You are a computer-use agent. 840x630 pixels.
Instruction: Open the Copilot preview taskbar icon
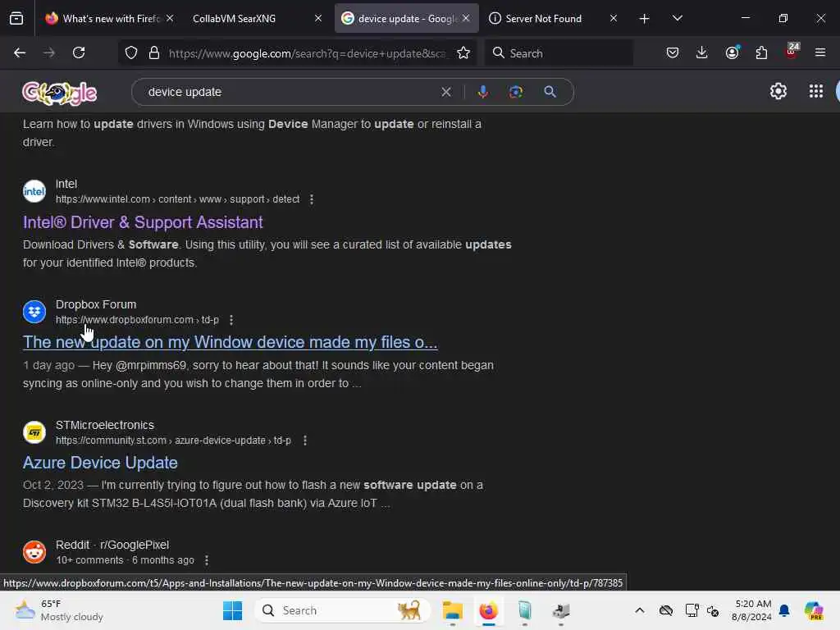tap(815, 610)
